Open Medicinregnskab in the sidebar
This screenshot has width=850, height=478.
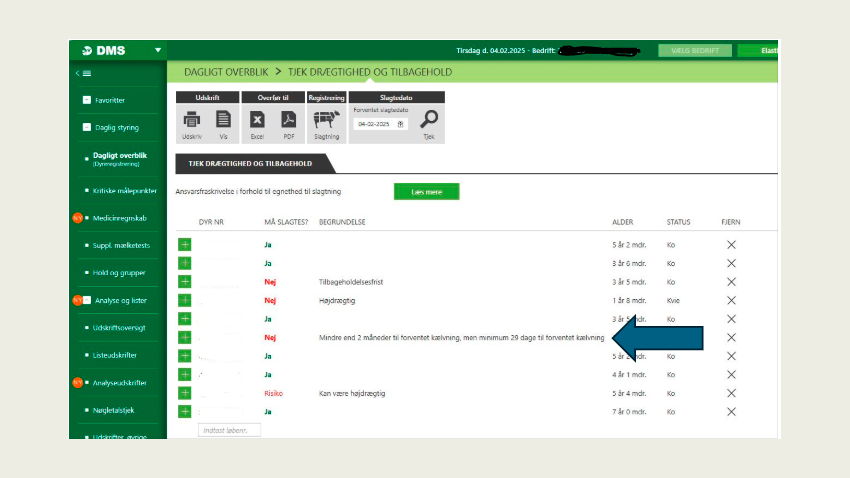coord(119,218)
